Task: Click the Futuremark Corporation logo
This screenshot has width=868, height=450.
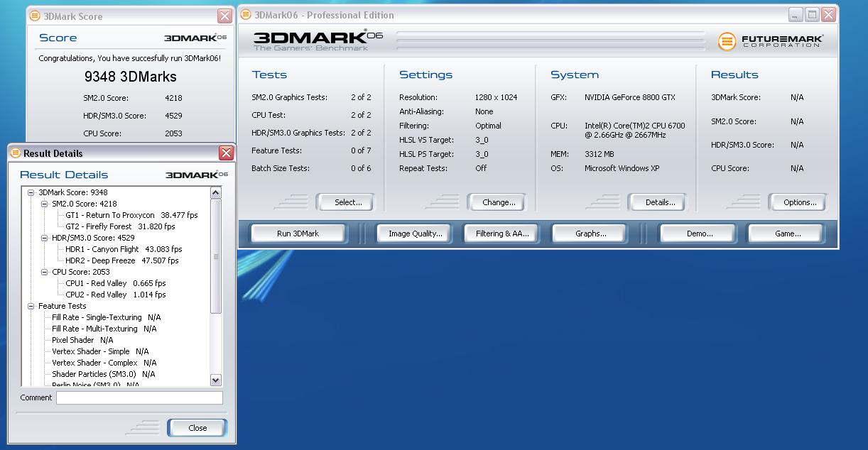Action: point(770,41)
